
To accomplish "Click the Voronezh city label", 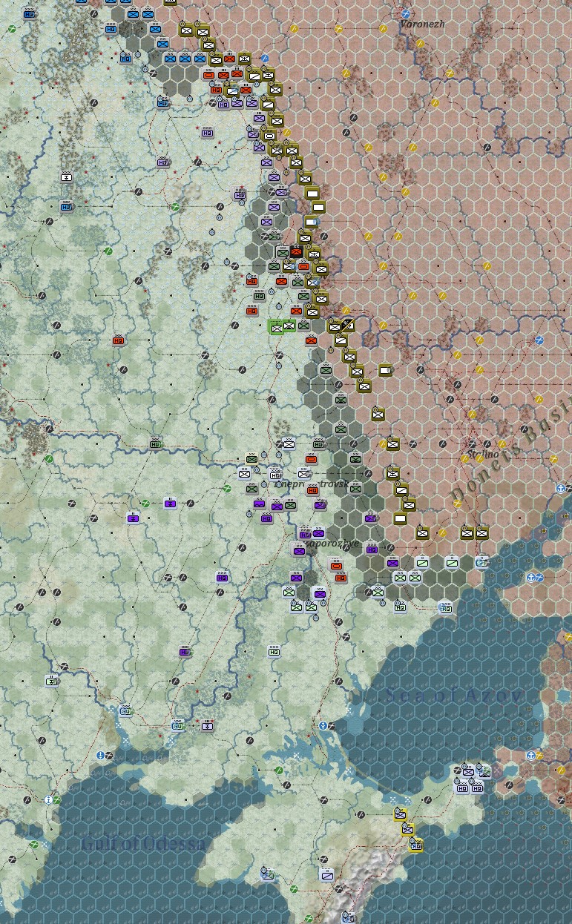I will coord(422,24).
